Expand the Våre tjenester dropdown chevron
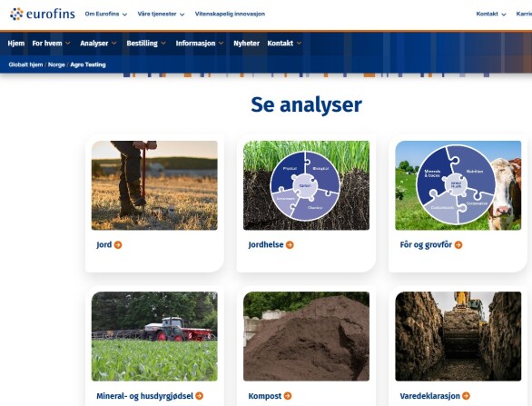This screenshot has height=406, width=532. click(182, 15)
